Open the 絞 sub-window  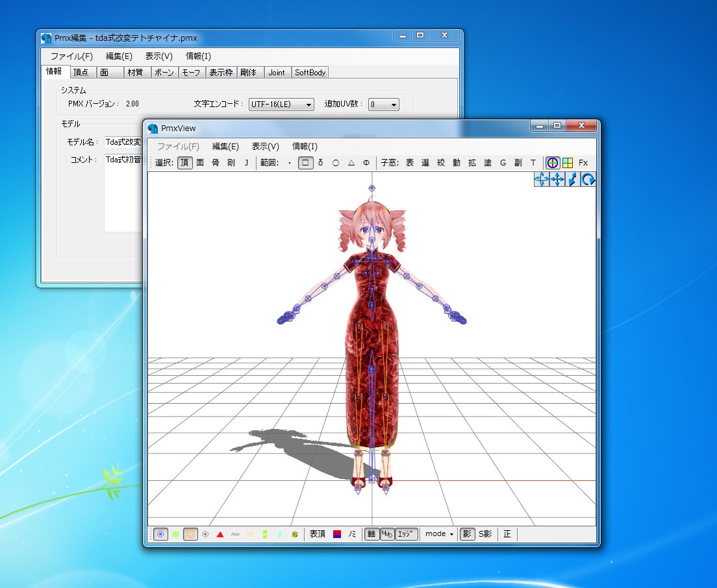(x=441, y=163)
